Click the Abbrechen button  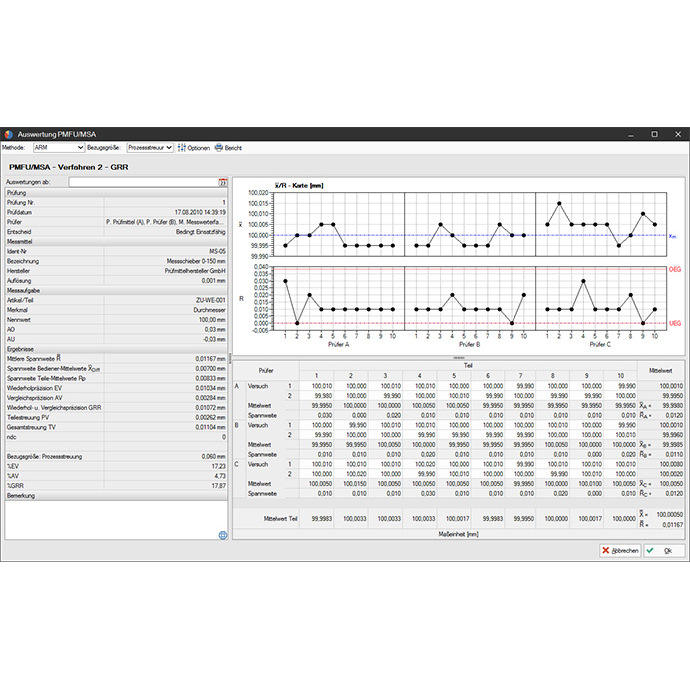click(621, 551)
